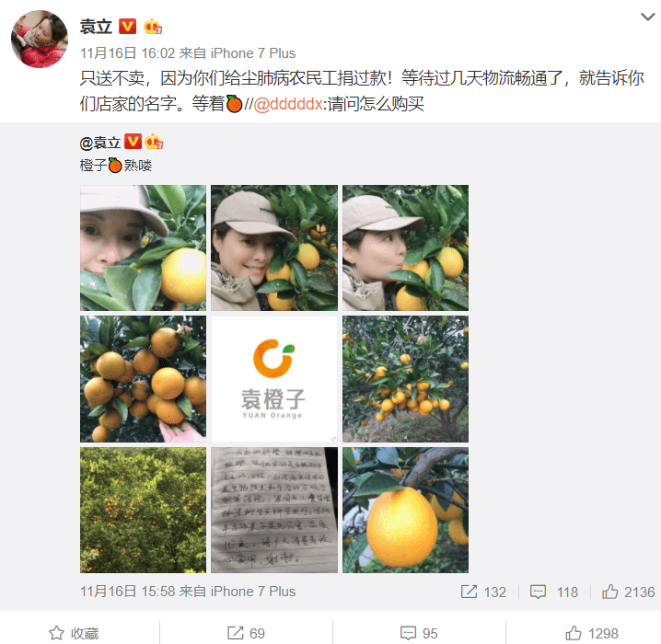The height and width of the screenshot is (644, 661).
Task: Click the crown icon in the reposted post
Action: pos(154,142)
